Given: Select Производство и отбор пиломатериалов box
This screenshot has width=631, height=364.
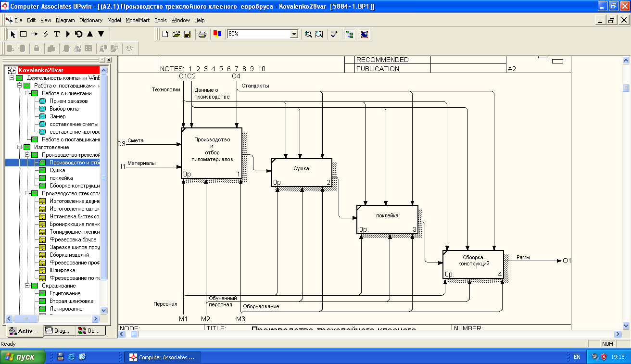Looking at the screenshot, I should click(x=212, y=153).
